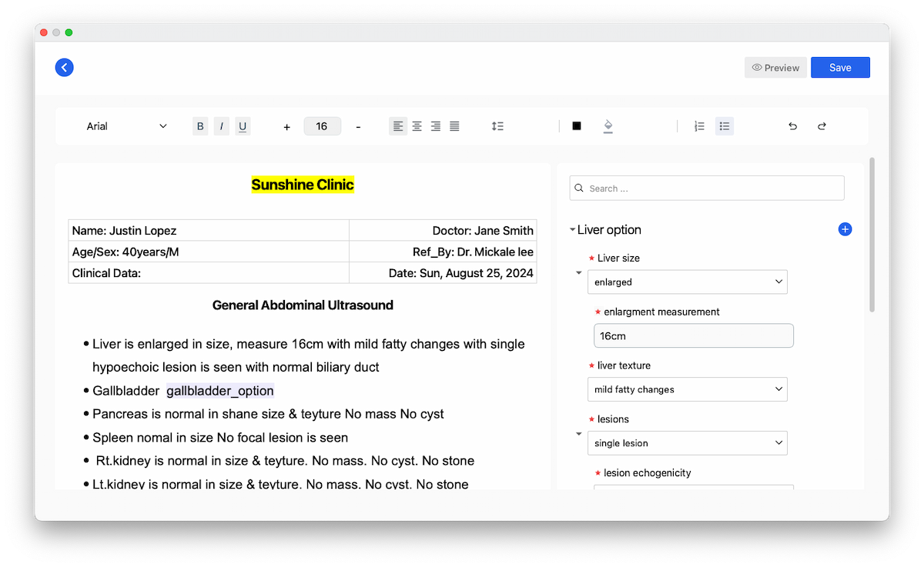Image resolution: width=924 pixels, height=567 pixels.
Task: Insert a numbered list
Action: coord(699,126)
